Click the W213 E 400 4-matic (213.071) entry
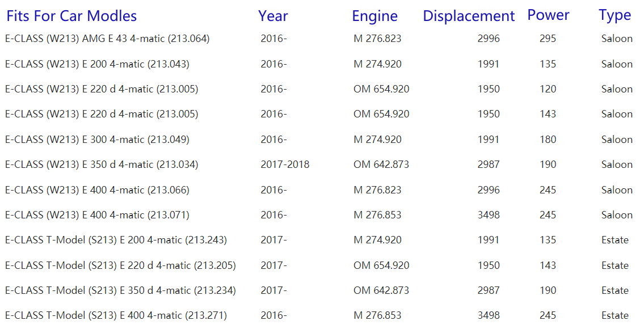The width and height of the screenshot is (644, 329). 97,215
